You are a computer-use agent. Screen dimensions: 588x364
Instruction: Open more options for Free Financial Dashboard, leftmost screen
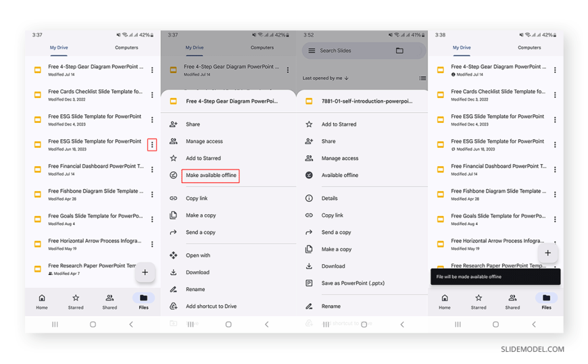[x=152, y=170]
